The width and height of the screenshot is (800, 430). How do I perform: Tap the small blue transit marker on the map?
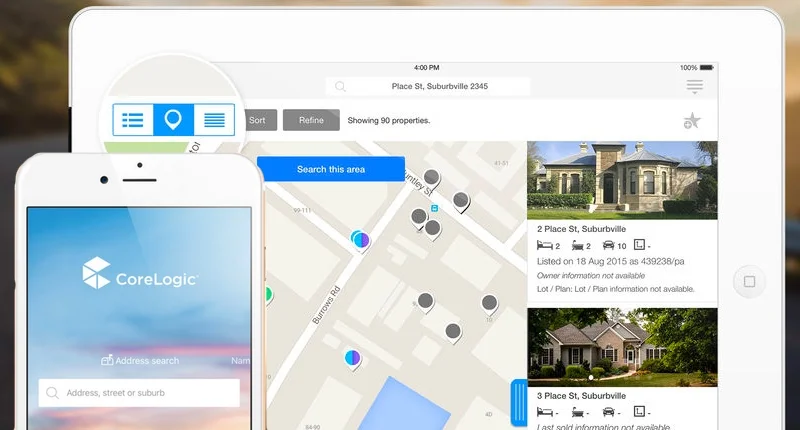434,208
